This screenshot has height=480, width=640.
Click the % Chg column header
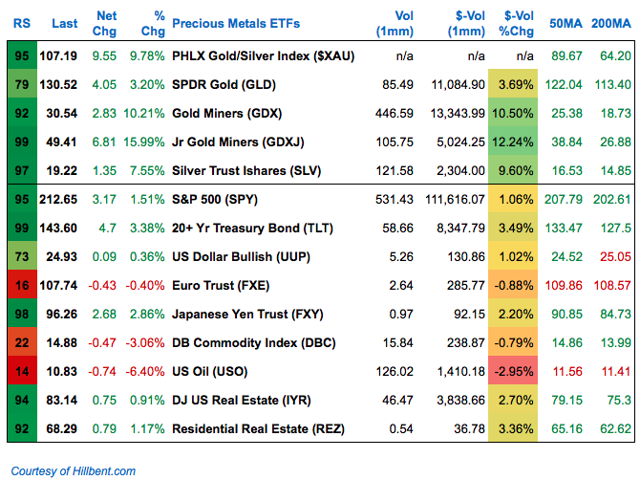point(153,23)
